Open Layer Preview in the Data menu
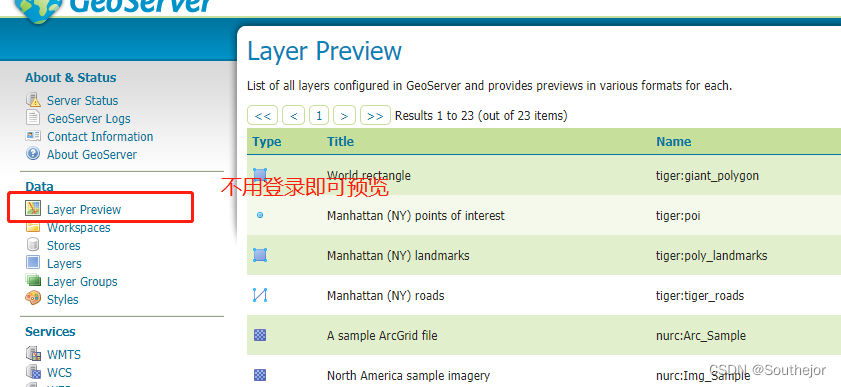Viewport: 841px width, 387px height. (x=84, y=209)
